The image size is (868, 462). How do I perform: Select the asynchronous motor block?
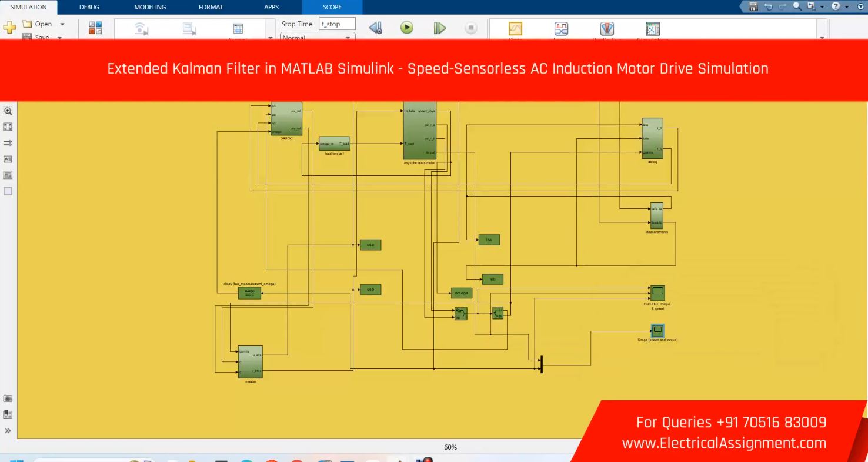419,131
